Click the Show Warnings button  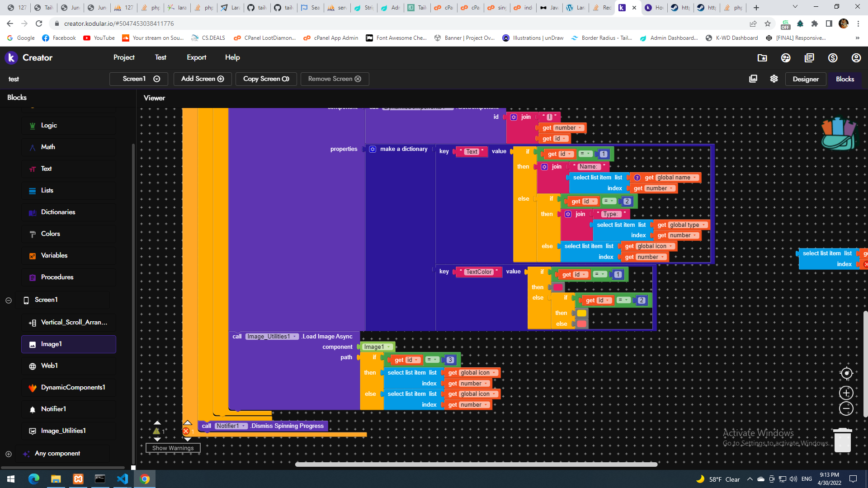click(x=173, y=448)
